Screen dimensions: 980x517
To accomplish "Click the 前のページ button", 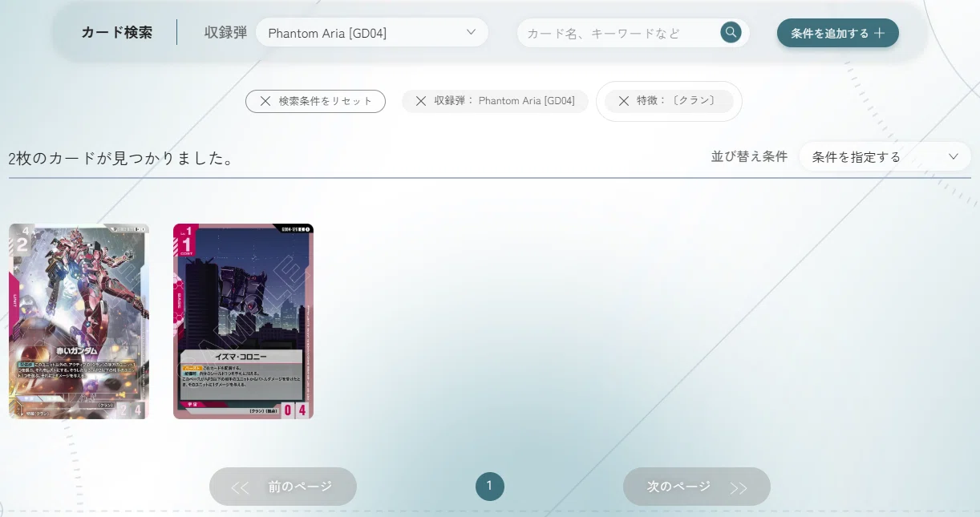I will click(283, 487).
